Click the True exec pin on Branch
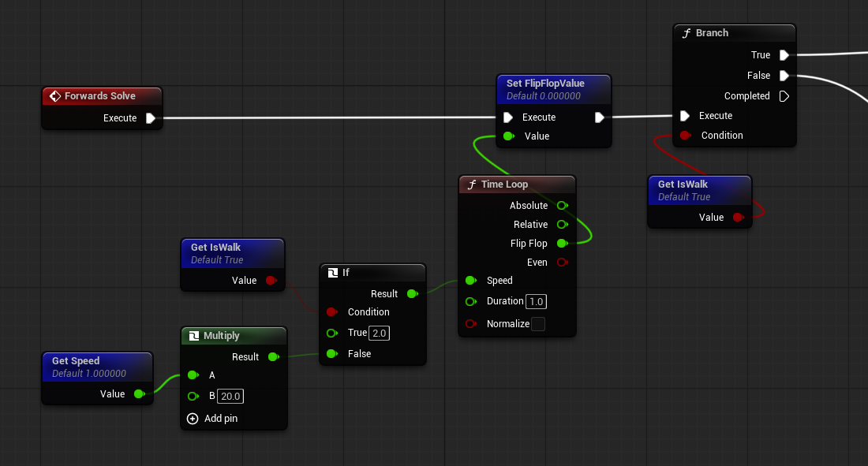 click(x=783, y=55)
